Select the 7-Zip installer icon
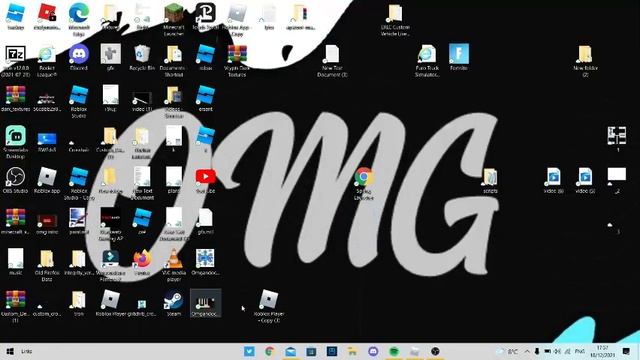 (16, 60)
